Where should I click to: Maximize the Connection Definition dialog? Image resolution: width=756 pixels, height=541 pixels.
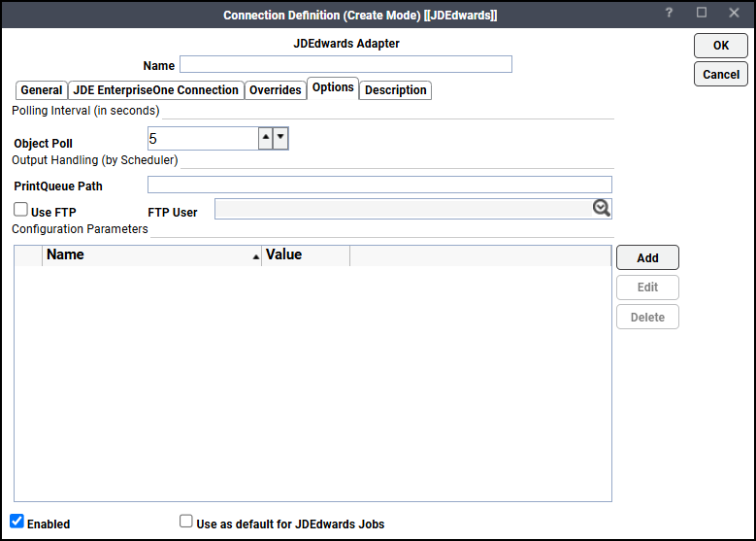click(x=702, y=13)
